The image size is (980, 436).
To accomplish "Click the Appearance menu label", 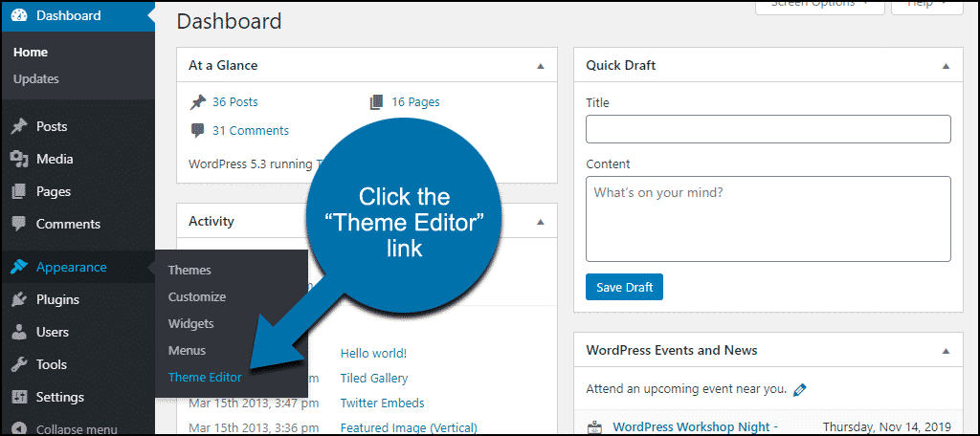I will point(71,267).
